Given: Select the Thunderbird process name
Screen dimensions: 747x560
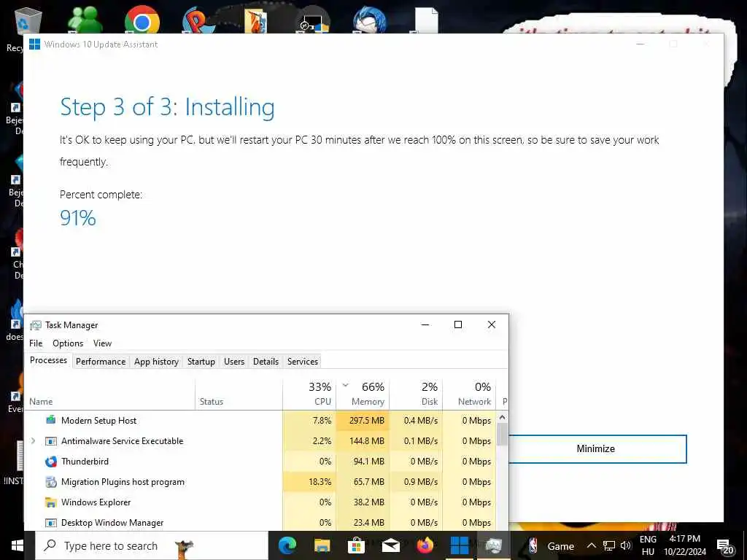Looking at the screenshot, I should coord(85,462).
